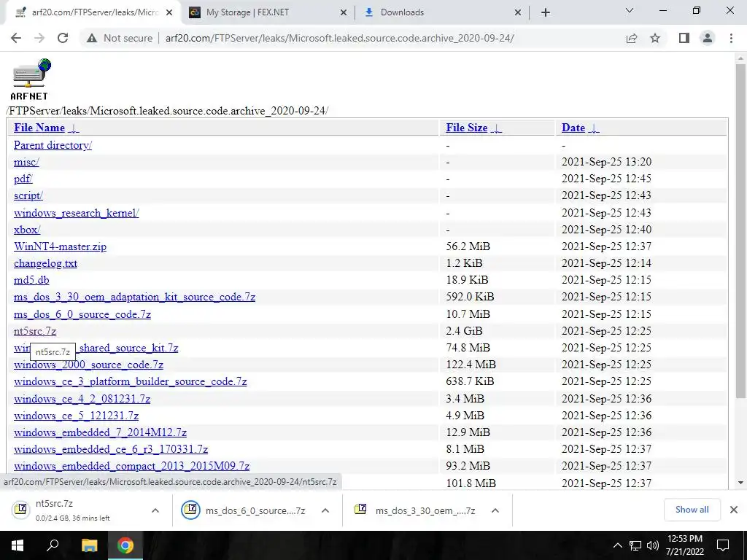Click the forward navigation arrow
Viewport: 747px width, 560px height.
(x=39, y=38)
